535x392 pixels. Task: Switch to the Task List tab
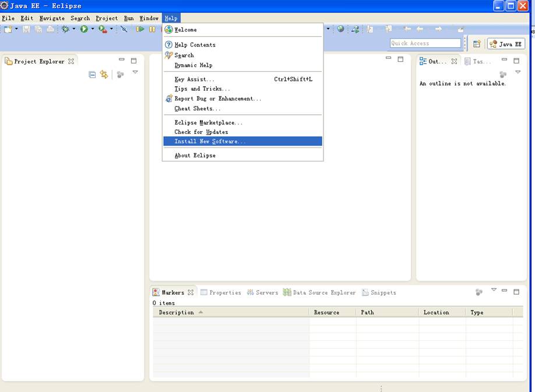pyautogui.click(x=478, y=61)
